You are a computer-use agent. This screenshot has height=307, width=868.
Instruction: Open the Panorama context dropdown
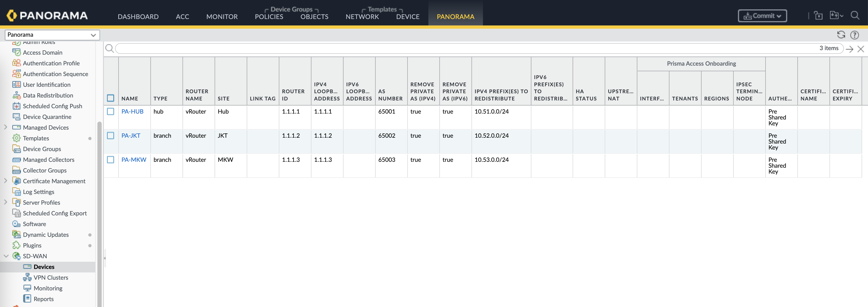[52, 35]
